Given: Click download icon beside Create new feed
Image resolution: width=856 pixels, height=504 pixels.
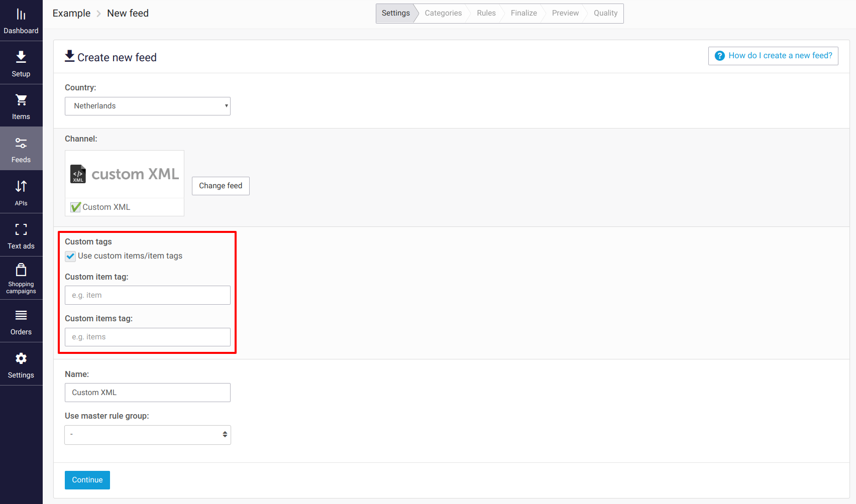Looking at the screenshot, I should coord(70,56).
